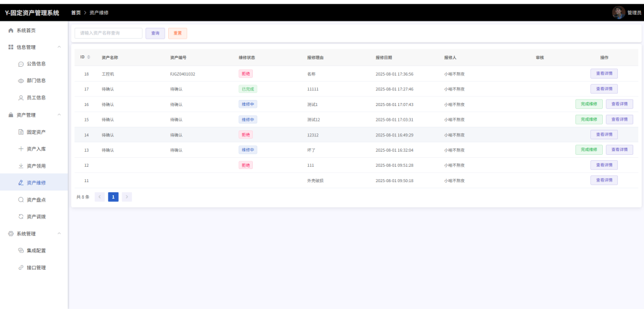Click the administrator avatar picture
Viewport: 644px width, 309px height.
(618, 13)
